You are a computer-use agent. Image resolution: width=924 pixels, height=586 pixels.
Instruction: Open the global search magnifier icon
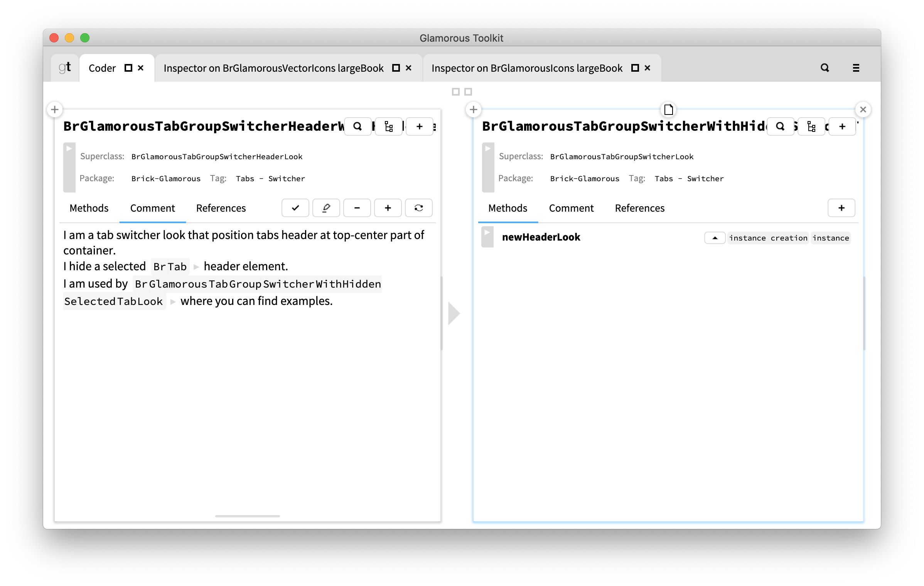pos(825,68)
